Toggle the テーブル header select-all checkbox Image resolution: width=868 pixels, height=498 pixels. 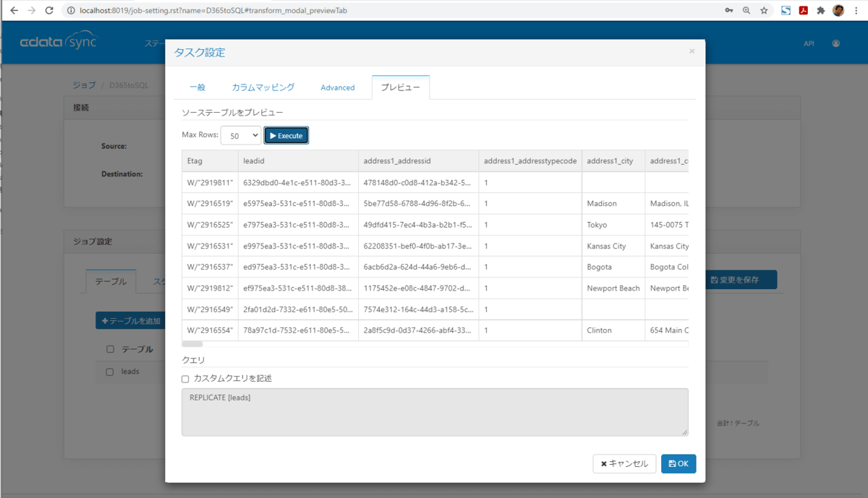coord(110,349)
